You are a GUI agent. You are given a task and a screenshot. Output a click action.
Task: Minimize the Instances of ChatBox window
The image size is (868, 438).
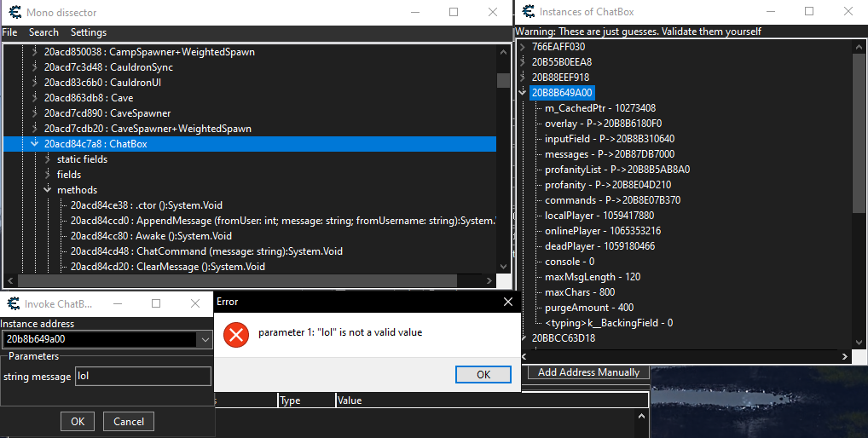[769, 12]
